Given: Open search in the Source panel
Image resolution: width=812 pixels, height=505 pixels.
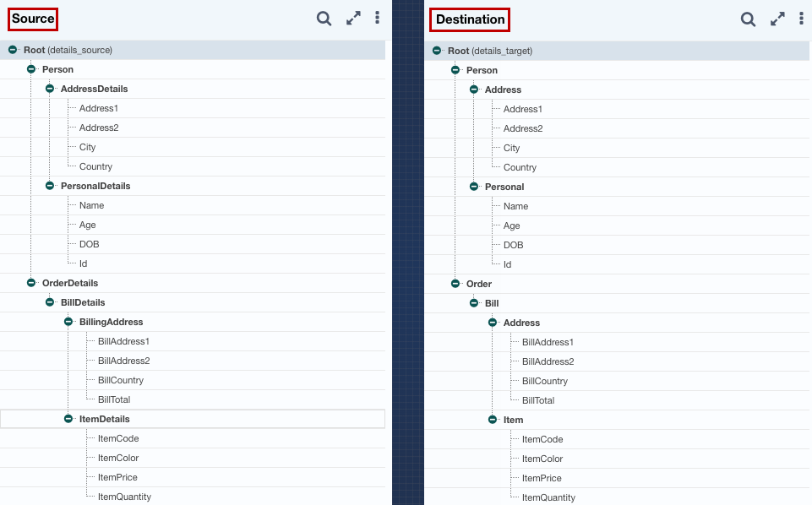Looking at the screenshot, I should point(324,19).
